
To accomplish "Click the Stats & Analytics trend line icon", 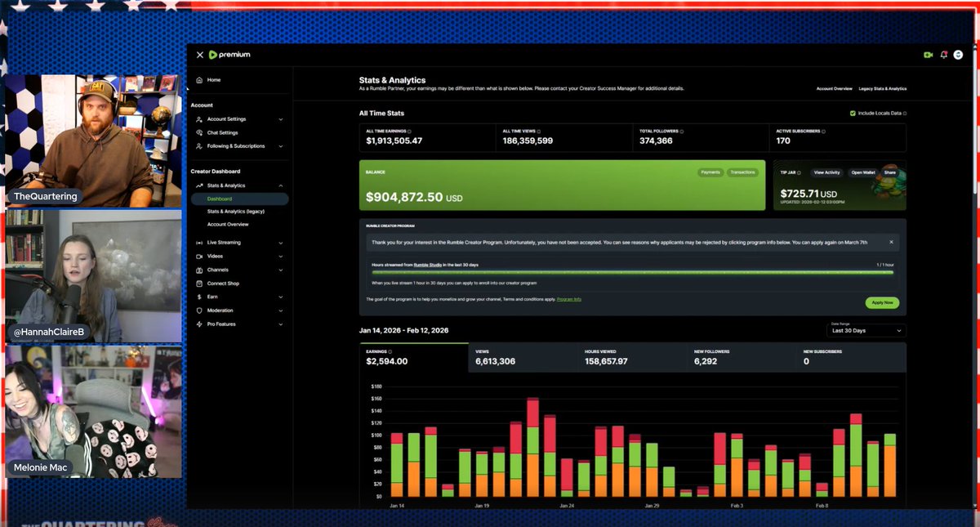I will [x=199, y=185].
